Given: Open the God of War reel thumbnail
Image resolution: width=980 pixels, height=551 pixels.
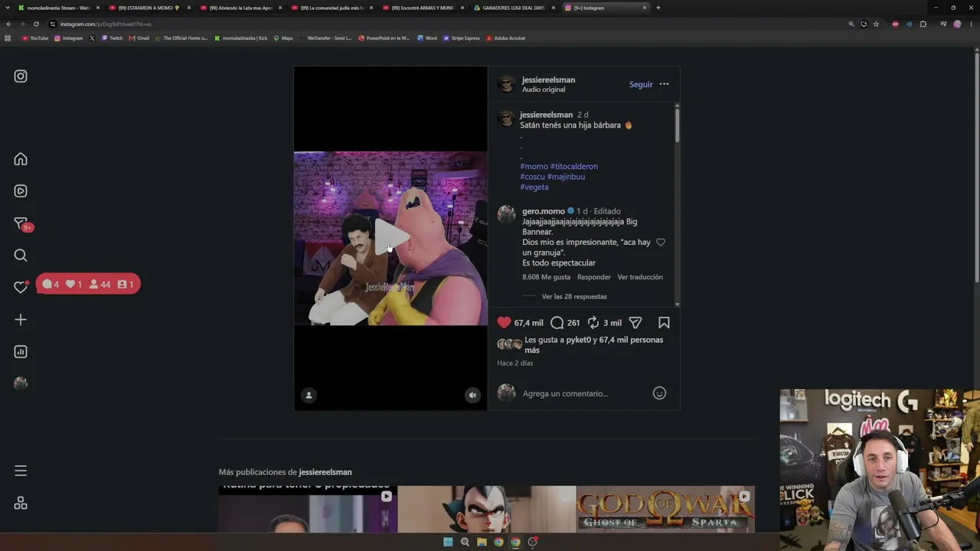Looking at the screenshot, I should (x=665, y=509).
